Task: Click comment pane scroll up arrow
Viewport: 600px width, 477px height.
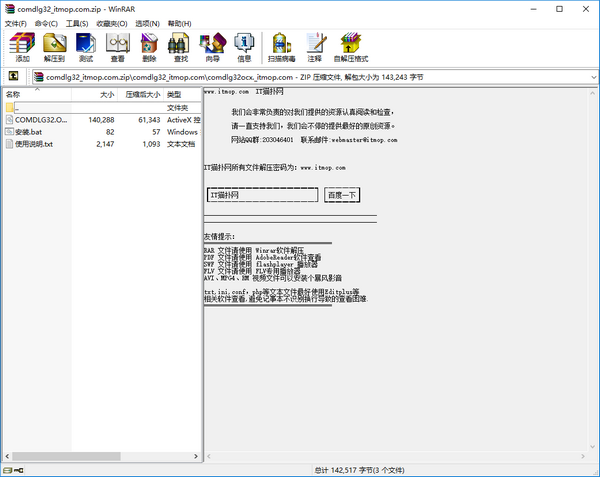Action: 592,93
